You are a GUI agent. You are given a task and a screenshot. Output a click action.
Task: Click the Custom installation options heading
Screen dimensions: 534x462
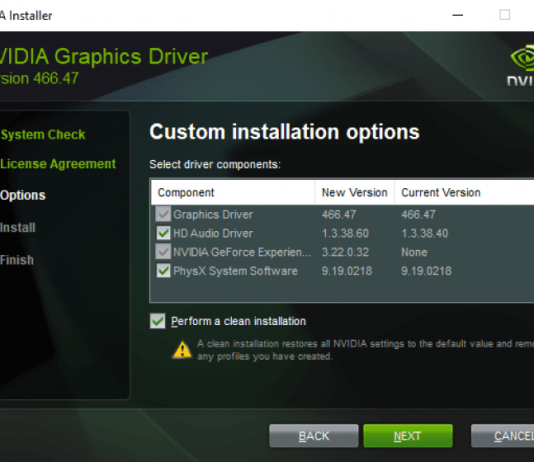click(284, 132)
